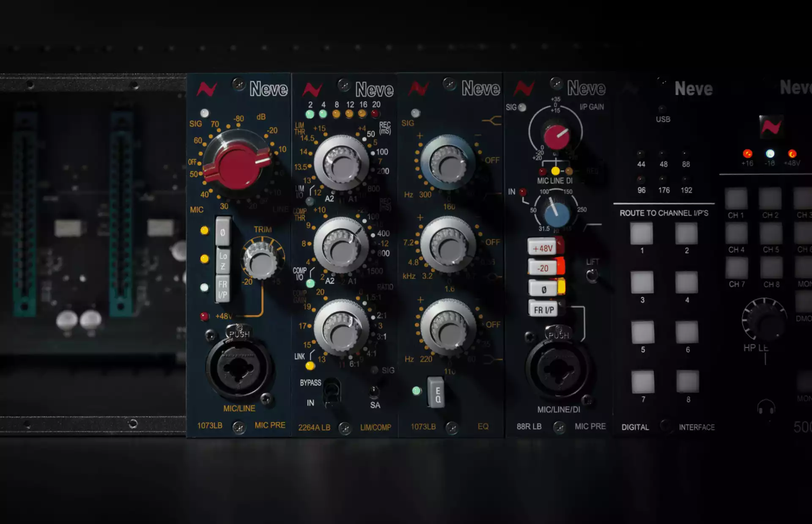Click the bottom low-frequency knob on 1073LB EQ

[x=448, y=327]
